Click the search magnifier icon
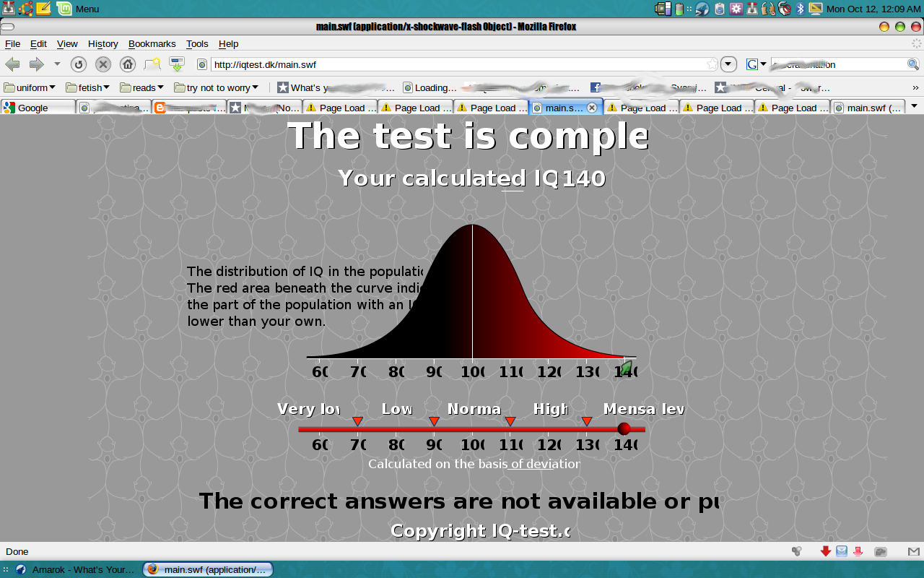This screenshot has height=578, width=924. tap(912, 64)
